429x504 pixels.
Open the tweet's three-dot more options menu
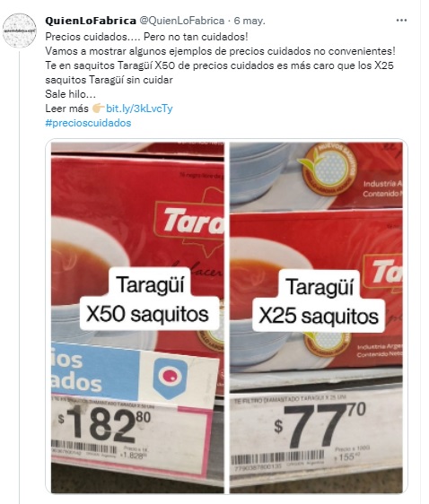401,21
